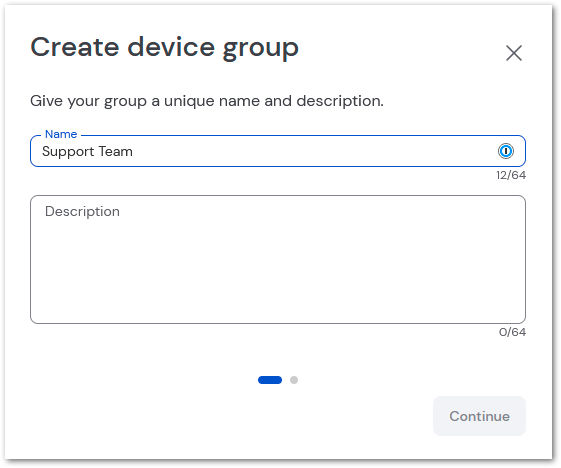Select the first blue step indicator pill
This screenshot has width=561, height=468.
[x=270, y=380]
